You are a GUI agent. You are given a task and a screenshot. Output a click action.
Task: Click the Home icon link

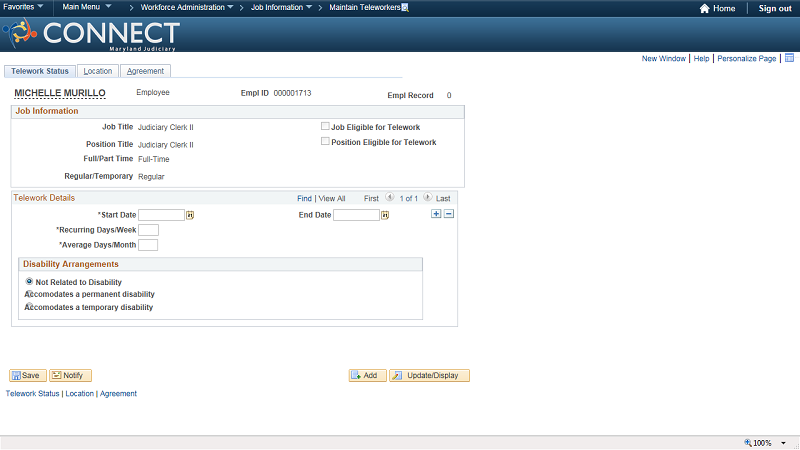(x=705, y=8)
